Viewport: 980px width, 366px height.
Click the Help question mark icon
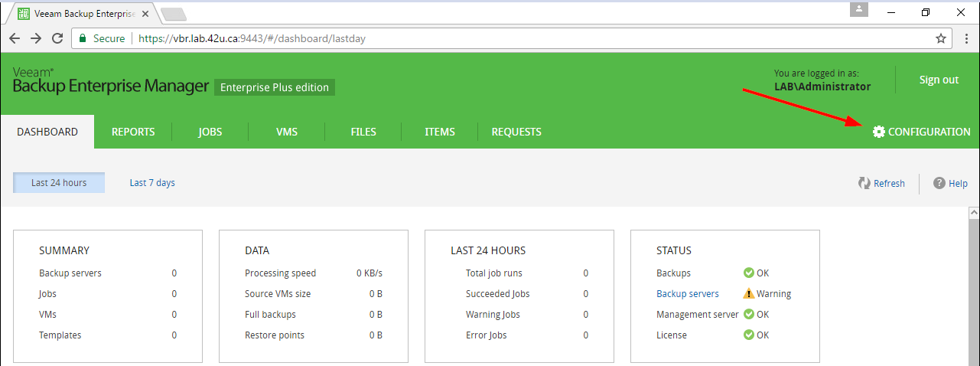[939, 183]
